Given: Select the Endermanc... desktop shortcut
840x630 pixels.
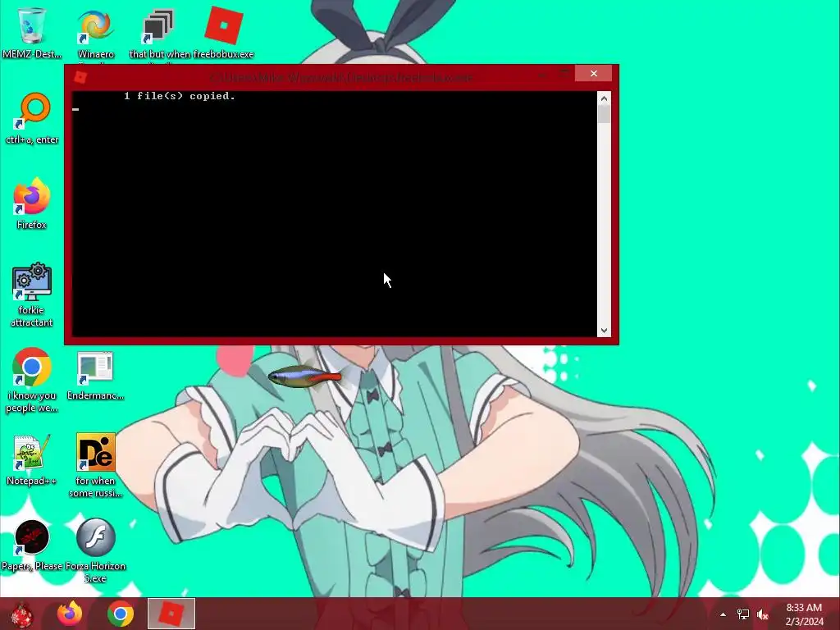Looking at the screenshot, I should 95,375.
